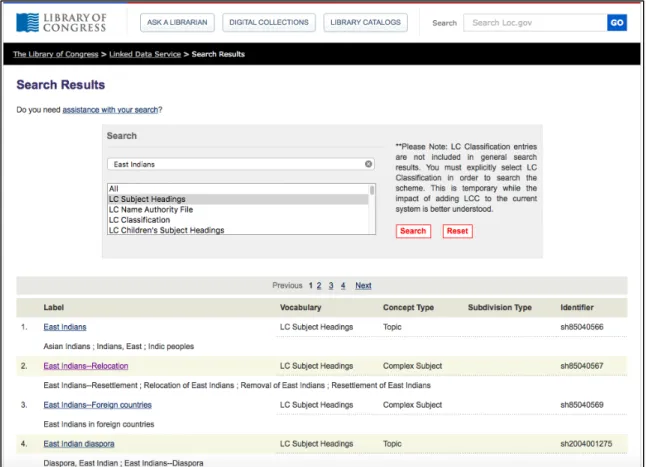The width and height of the screenshot is (646, 467).
Task: Click identifier sh85040569
Action: [581, 405]
